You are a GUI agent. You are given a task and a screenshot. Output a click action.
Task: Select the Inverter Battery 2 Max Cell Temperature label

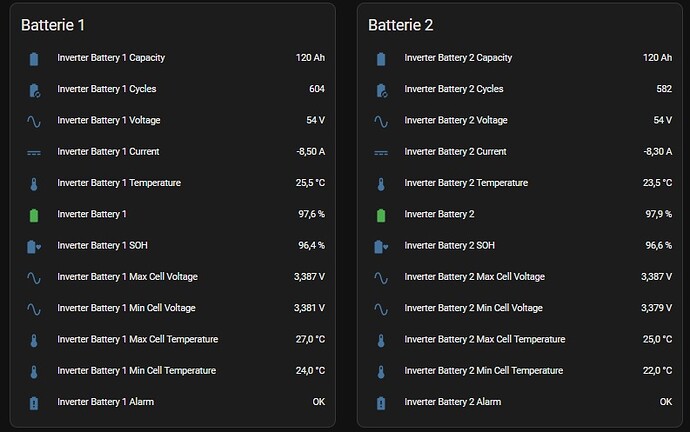point(485,339)
